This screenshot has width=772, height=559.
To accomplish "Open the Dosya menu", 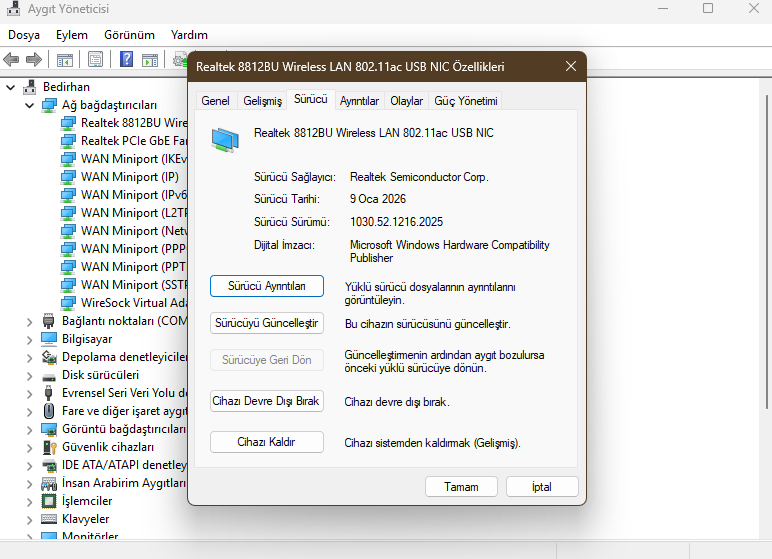I will pos(24,35).
